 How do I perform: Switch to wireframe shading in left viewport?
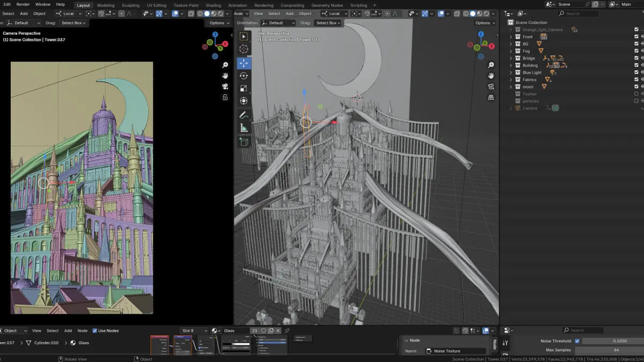(200, 13)
